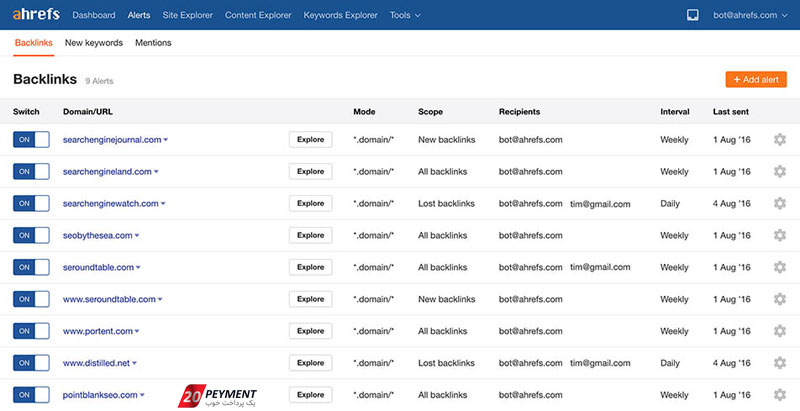Open the notifications inbox icon
The height and width of the screenshot is (411, 800).
[692, 15]
